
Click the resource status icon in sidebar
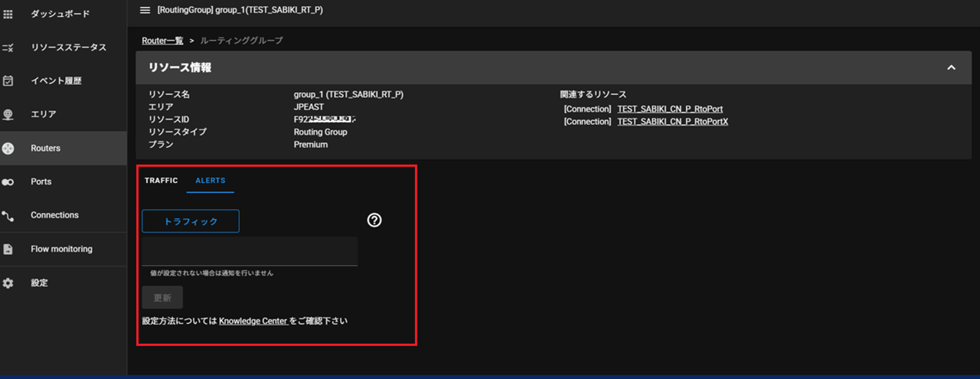coord(8,47)
